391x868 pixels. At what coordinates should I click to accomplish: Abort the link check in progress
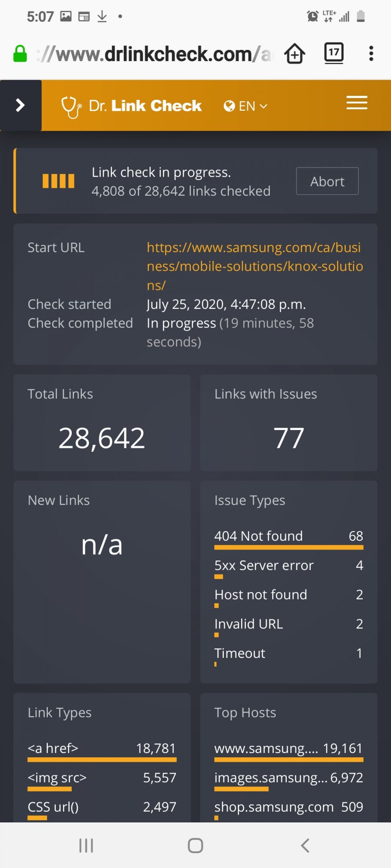coord(327,181)
